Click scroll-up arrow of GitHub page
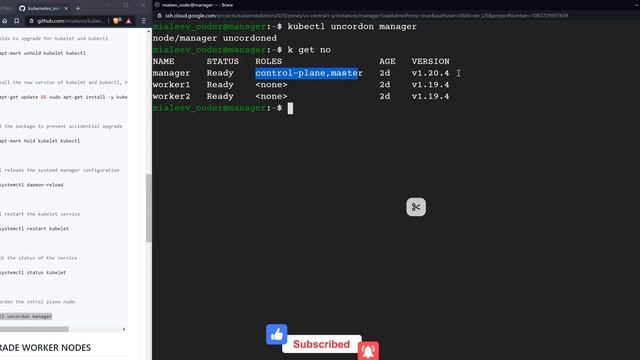The height and width of the screenshot is (360, 640). (149, 31)
